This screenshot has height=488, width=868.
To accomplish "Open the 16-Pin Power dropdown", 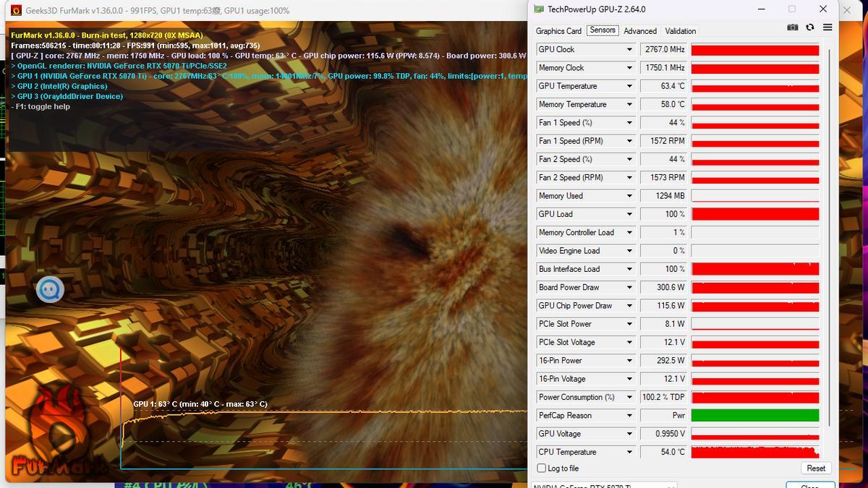I will click(x=629, y=361).
